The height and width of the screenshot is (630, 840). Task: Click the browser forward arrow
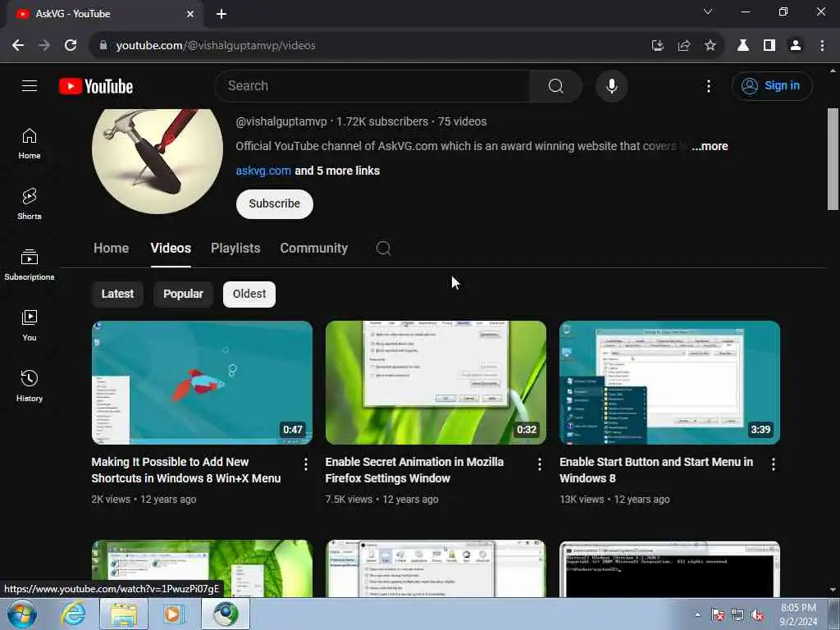[x=44, y=46]
